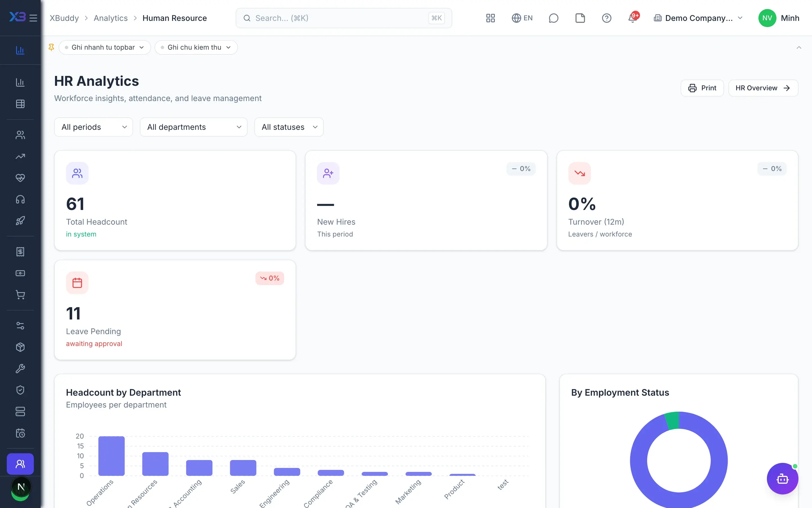This screenshot has height=508, width=812.
Task: Go to Analytics breadcrumb
Action: 111,18
